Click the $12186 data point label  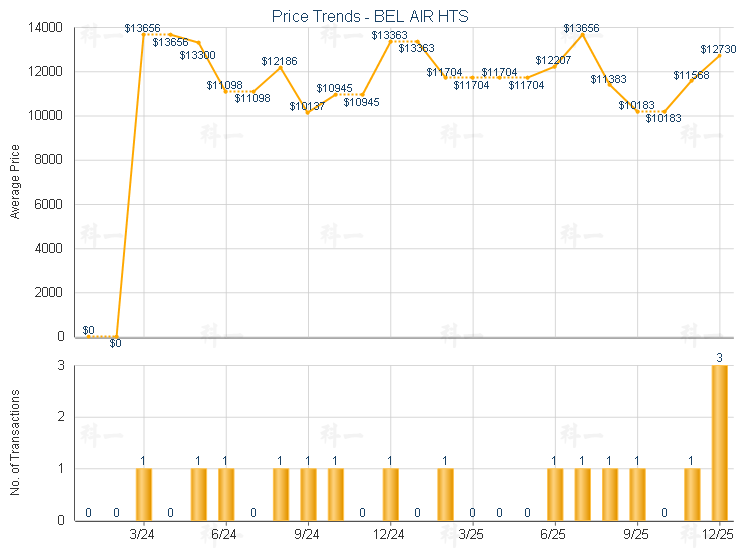279,62
